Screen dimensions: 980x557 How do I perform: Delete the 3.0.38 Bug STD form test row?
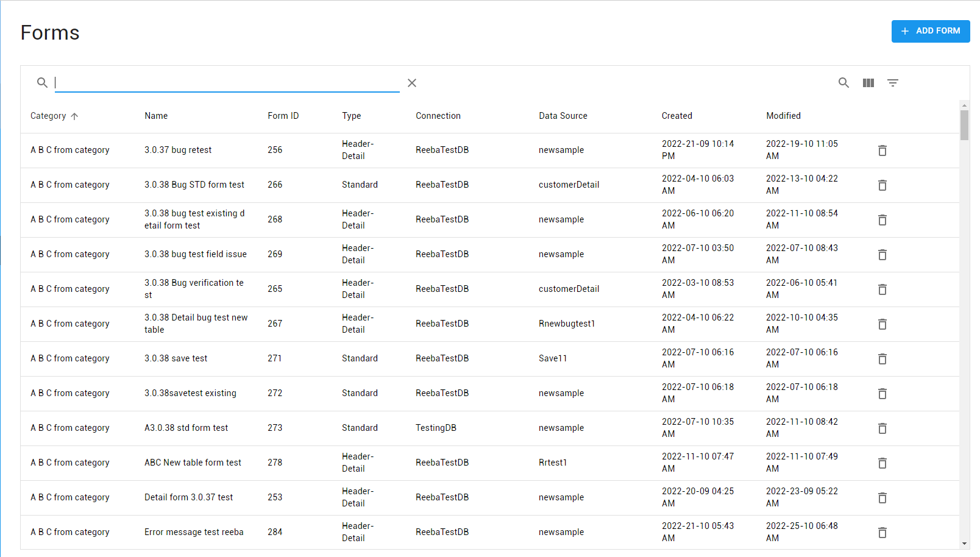(x=882, y=185)
